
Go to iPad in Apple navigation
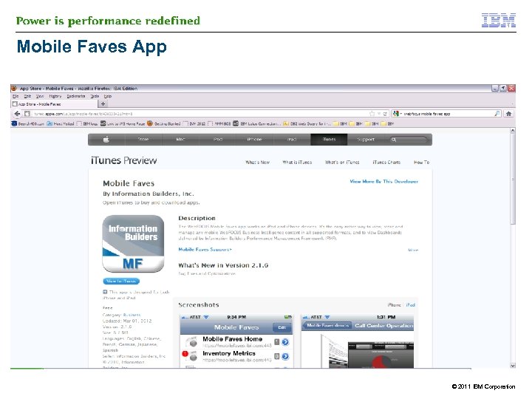[x=292, y=140]
